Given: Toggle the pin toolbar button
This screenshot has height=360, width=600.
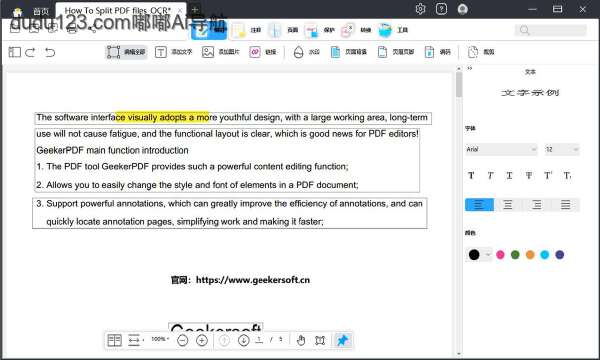Looking at the screenshot, I should (342, 340).
